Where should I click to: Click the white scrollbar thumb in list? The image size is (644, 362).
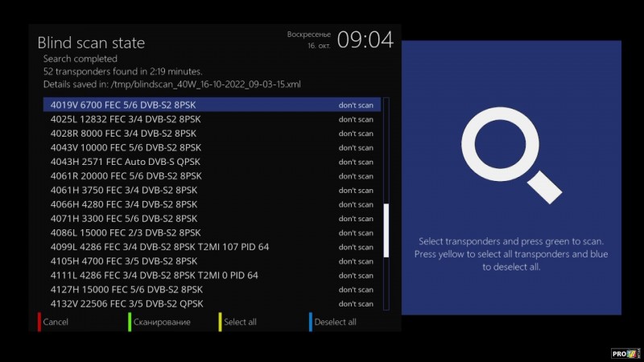[x=386, y=230]
